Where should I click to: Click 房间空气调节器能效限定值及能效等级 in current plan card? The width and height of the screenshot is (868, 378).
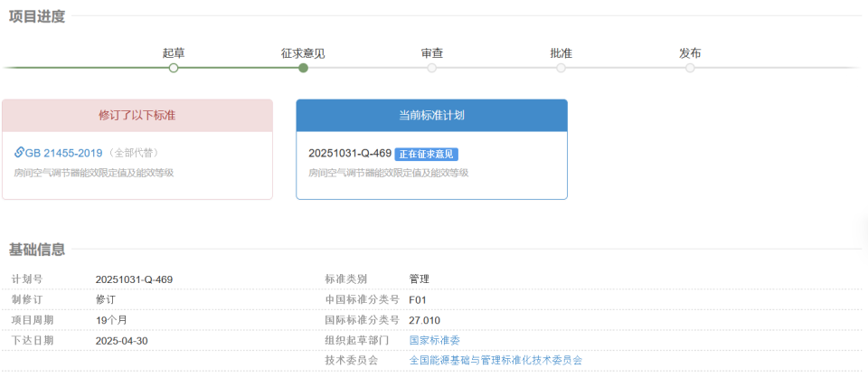[x=389, y=173]
